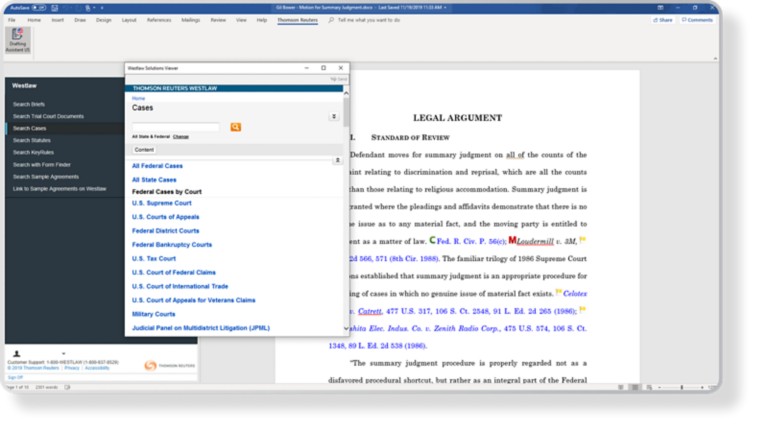The height and width of the screenshot is (432, 768).
Task: Expand the Cases header options arrow
Action: (x=334, y=117)
